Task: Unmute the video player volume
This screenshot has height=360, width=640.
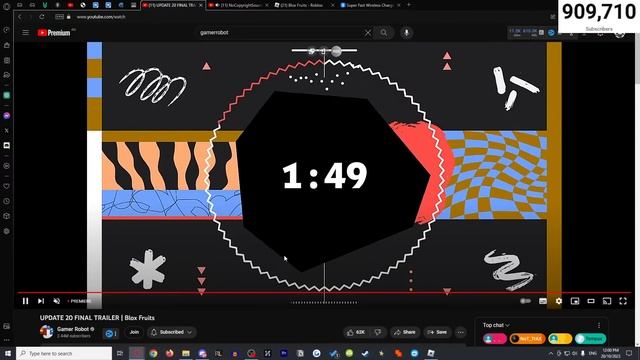Action: [57, 301]
